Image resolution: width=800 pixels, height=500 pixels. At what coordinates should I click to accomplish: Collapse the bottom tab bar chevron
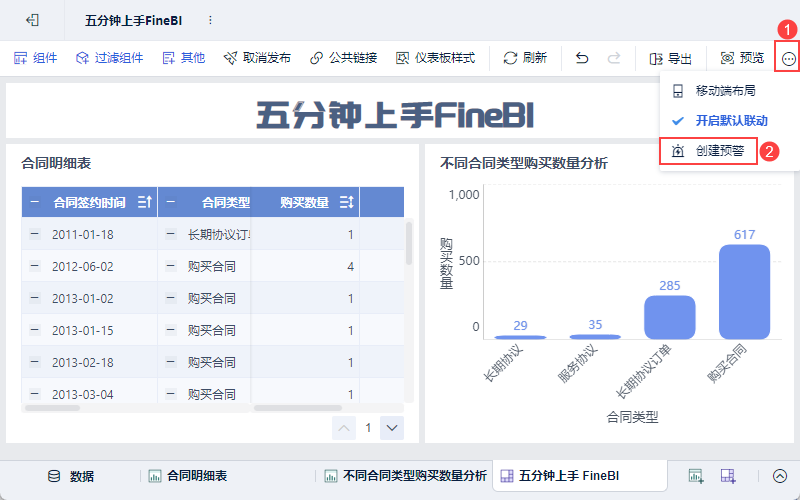780,476
